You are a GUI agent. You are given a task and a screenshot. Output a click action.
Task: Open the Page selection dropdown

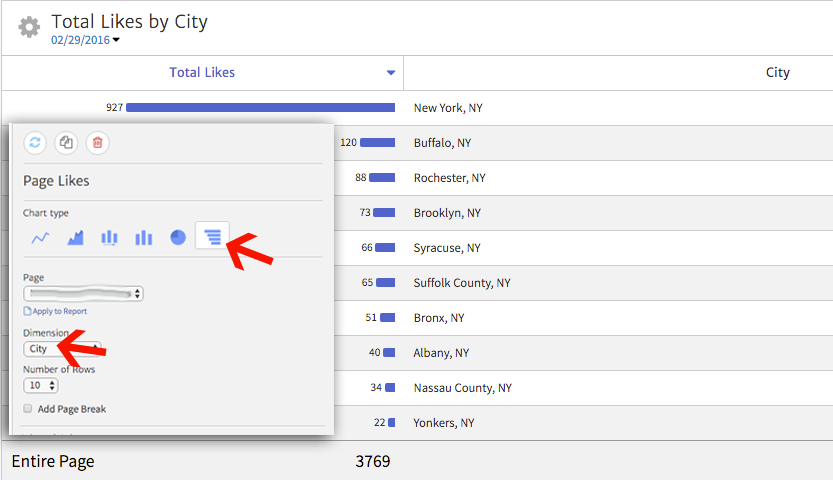83,294
